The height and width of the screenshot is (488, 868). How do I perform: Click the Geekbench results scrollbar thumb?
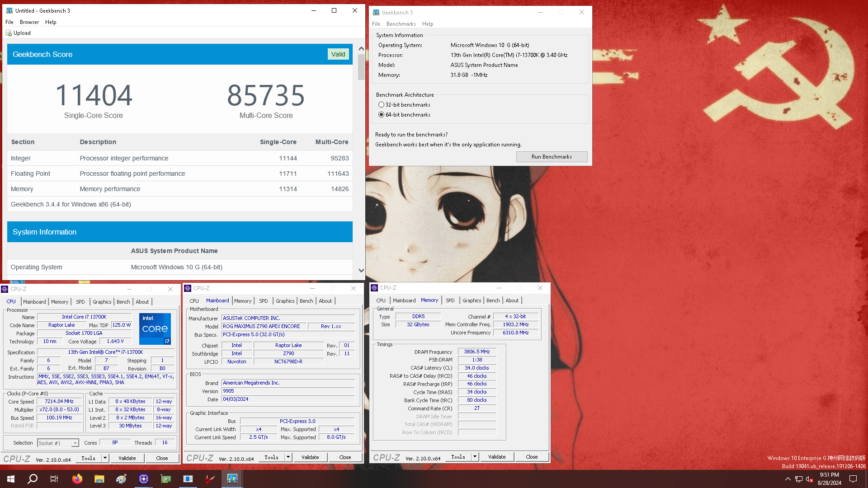(361, 67)
